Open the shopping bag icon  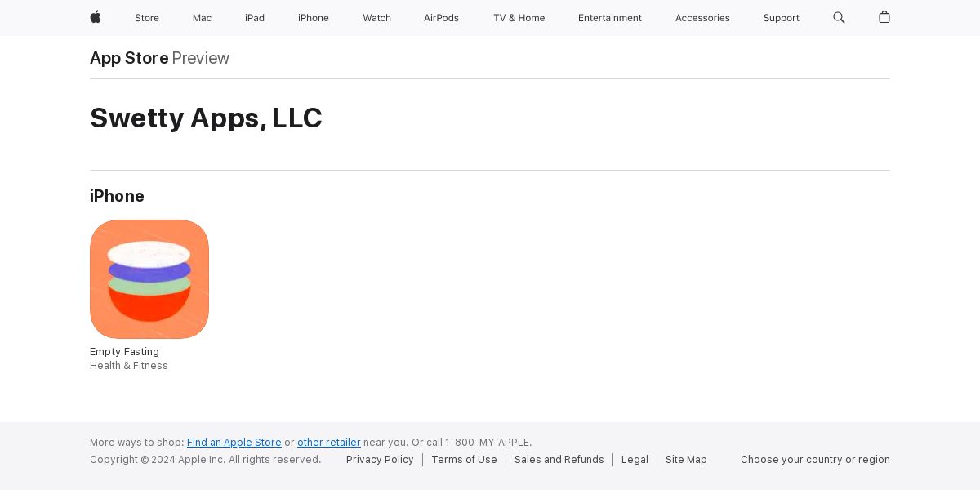[x=884, y=17]
